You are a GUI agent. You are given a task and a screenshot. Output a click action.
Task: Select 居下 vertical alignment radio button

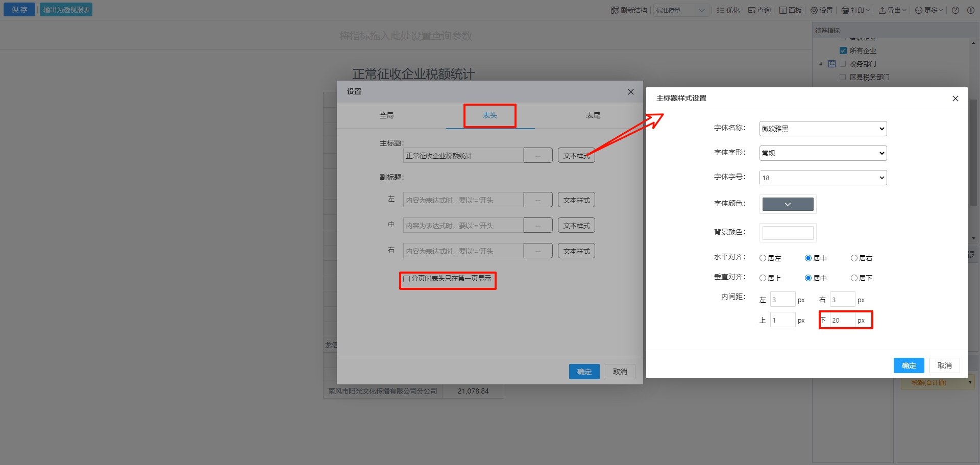pyautogui.click(x=854, y=278)
